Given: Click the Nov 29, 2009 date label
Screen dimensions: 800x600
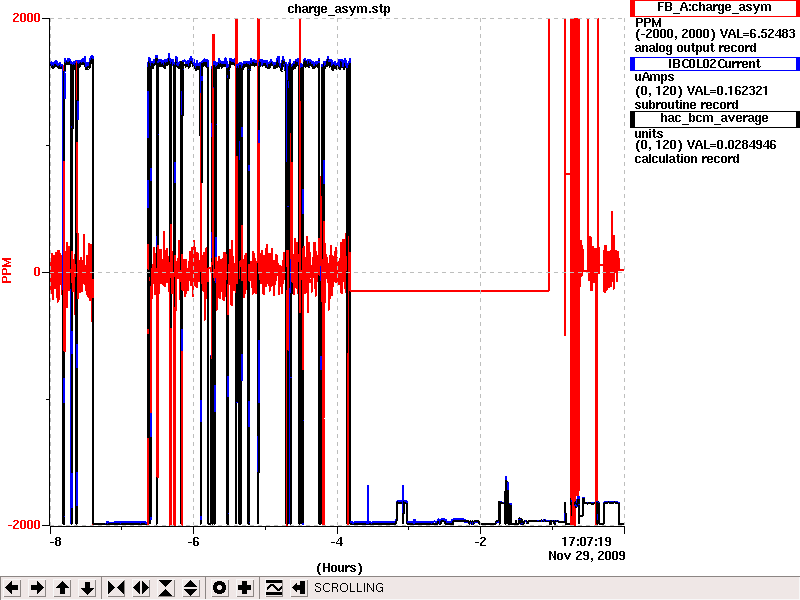Looking at the screenshot, I should (587, 556).
